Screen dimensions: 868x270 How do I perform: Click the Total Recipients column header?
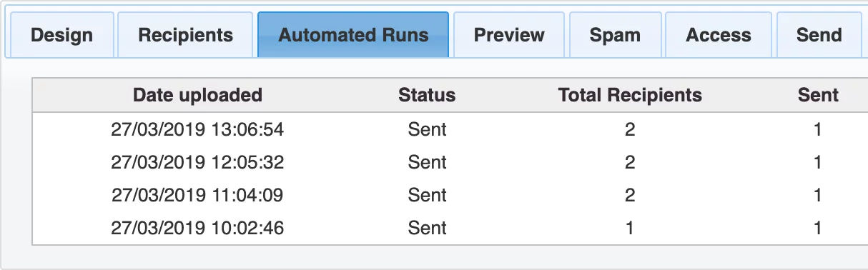coord(630,95)
